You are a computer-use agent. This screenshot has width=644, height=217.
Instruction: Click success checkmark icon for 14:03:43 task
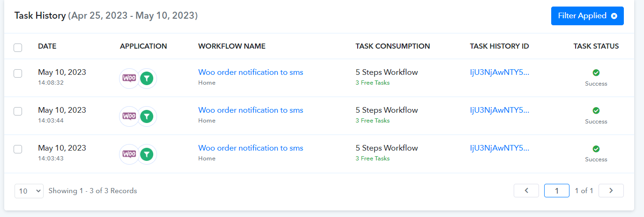(x=596, y=149)
